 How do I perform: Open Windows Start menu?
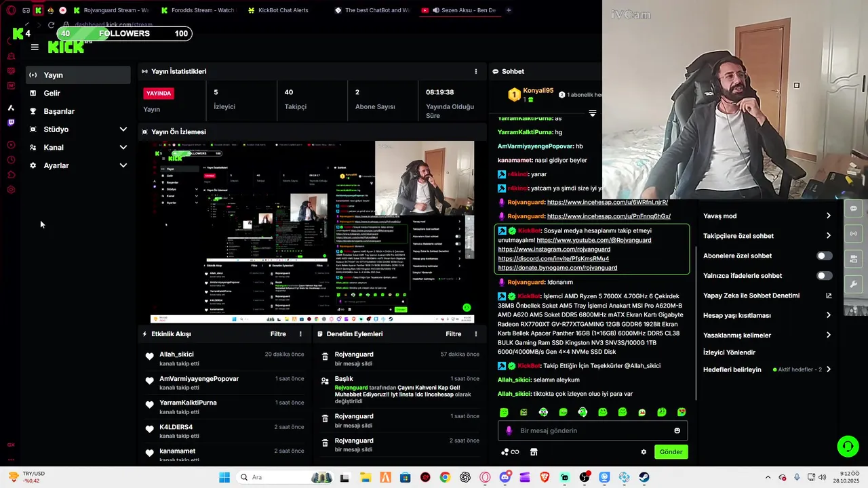point(224,477)
